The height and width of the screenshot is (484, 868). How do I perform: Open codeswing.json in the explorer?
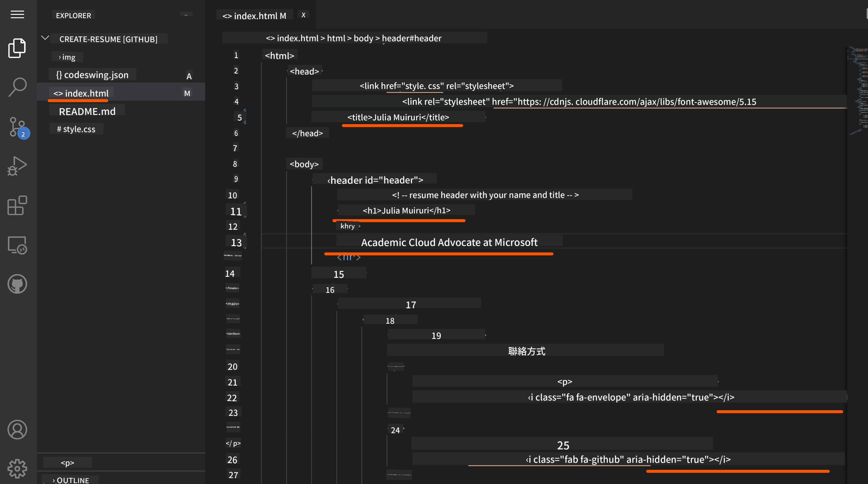tap(92, 75)
